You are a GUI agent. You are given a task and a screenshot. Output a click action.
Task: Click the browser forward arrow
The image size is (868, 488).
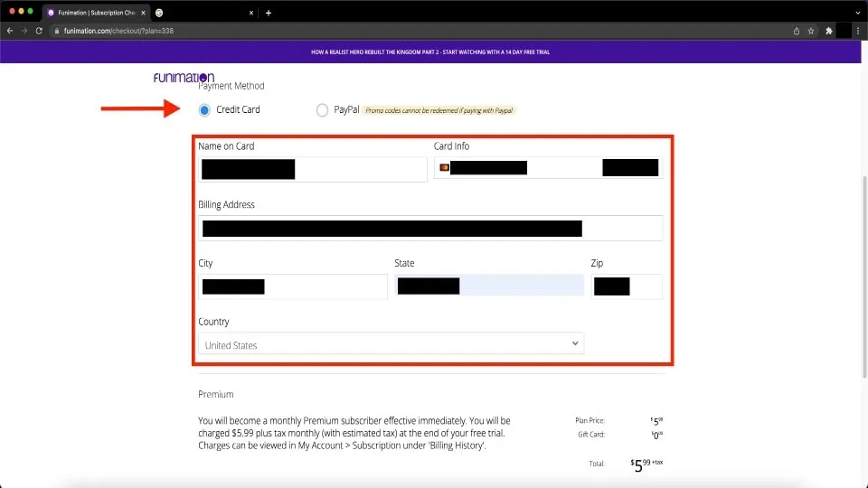[24, 31]
